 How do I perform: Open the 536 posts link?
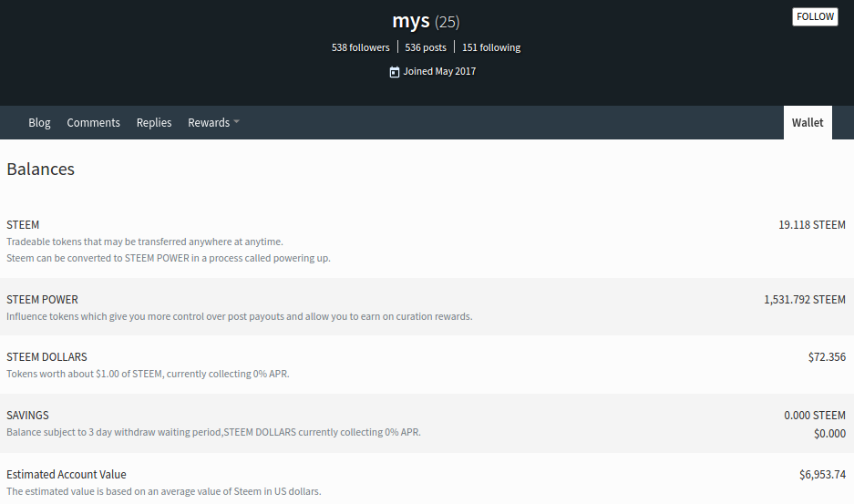[426, 47]
